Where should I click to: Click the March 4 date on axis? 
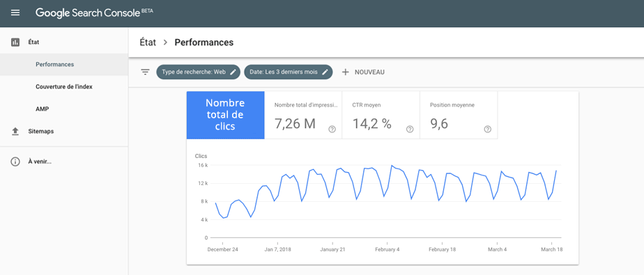coord(498,249)
